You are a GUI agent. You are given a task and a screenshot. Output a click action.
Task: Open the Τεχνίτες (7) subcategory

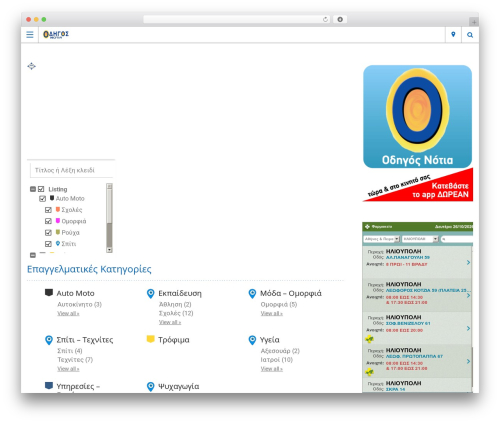(75, 360)
